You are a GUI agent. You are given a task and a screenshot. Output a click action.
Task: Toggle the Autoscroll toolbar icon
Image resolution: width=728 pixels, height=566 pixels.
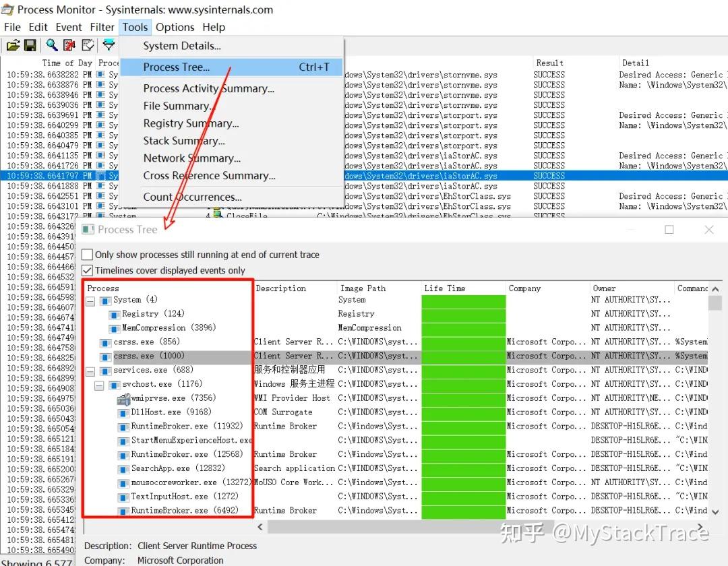click(x=69, y=45)
